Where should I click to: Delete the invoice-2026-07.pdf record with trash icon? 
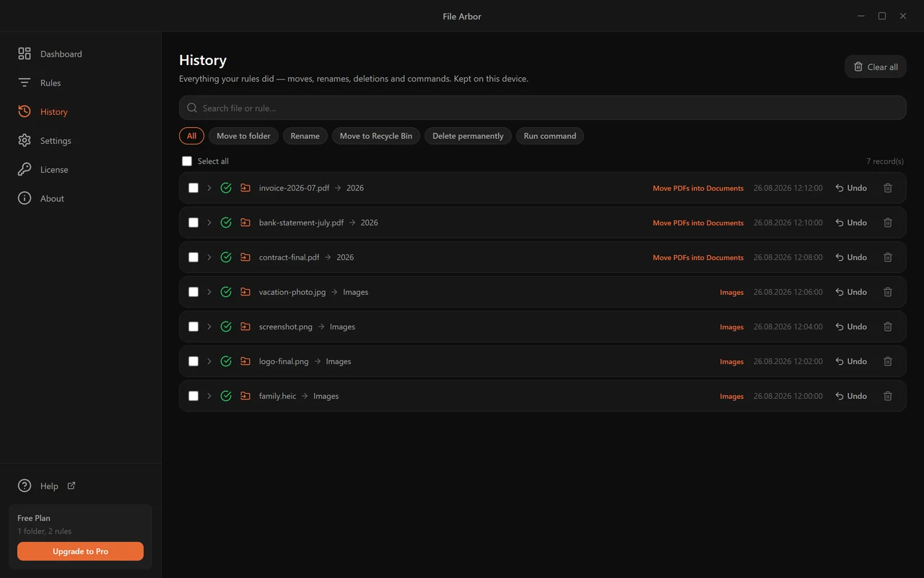(888, 188)
